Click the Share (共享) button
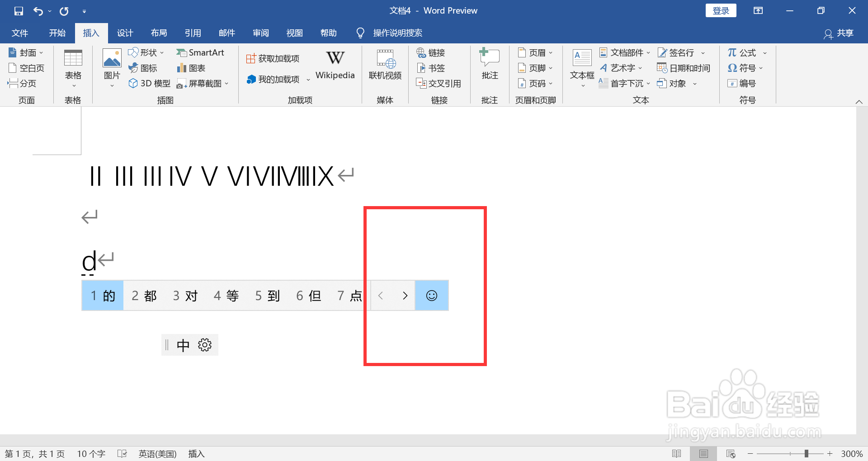Screen dimensions: 868x461 (839, 33)
